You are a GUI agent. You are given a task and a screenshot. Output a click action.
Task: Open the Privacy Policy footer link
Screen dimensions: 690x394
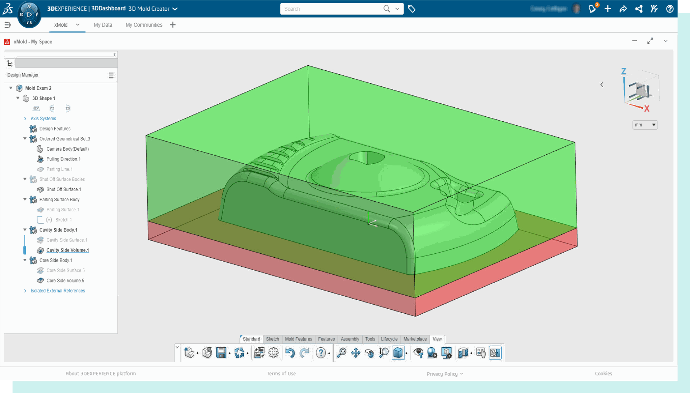[x=444, y=374]
